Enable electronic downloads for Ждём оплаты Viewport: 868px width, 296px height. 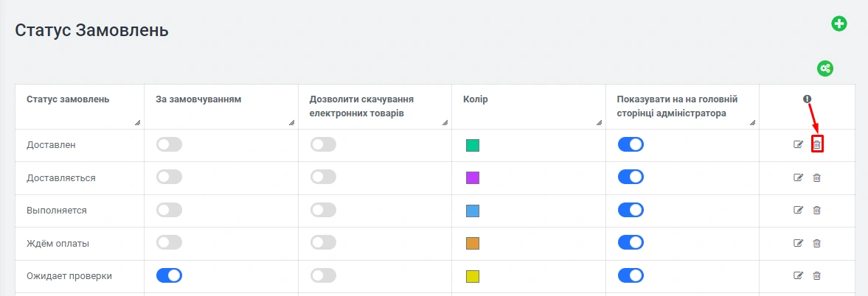(323, 243)
